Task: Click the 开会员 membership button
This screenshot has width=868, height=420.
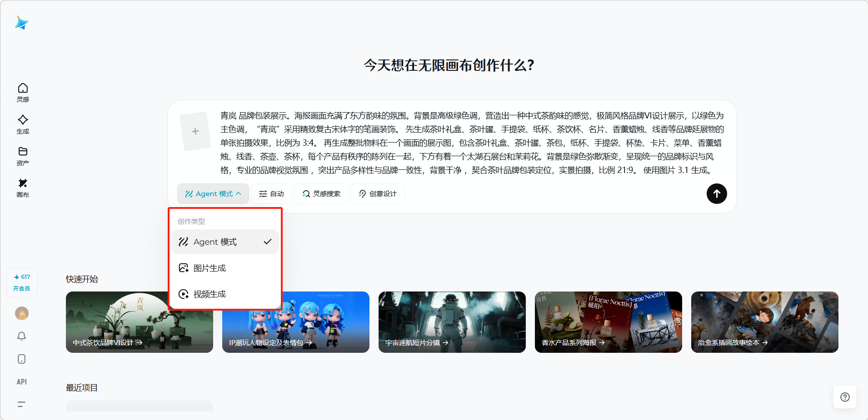Action: tap(21, 288)
